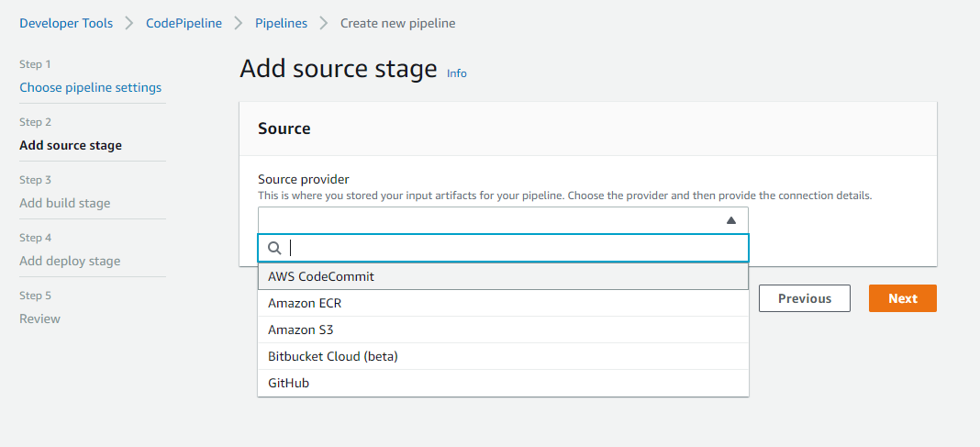Open the CodePipeline breadcrumb link
The image size is (980, 447).
pos(184,23)
